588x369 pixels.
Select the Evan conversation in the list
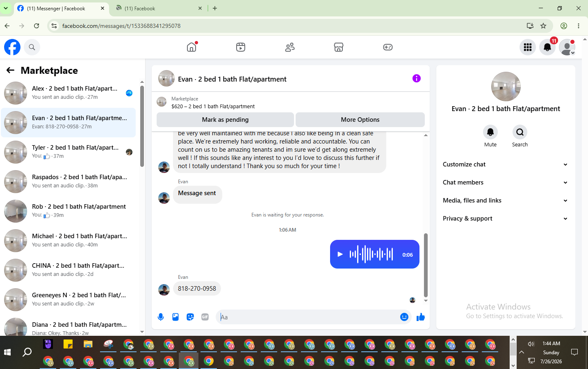click(68, 123)
